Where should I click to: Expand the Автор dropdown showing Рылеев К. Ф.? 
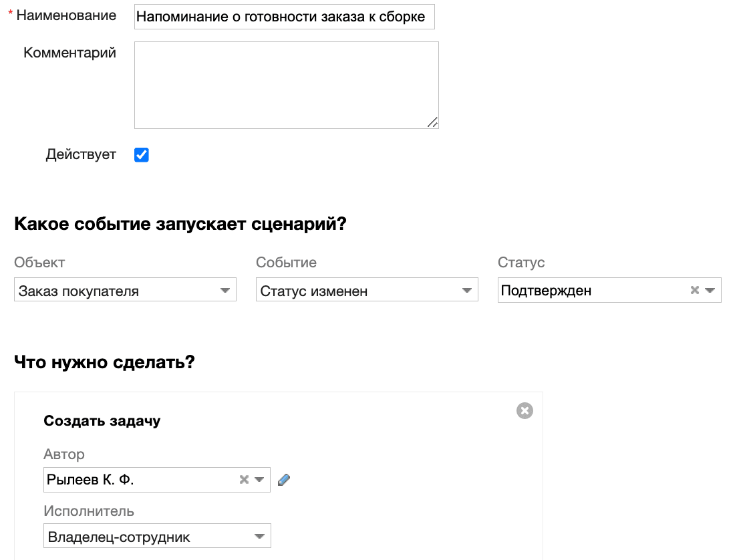pyautogui.click(x=259, y=479)
